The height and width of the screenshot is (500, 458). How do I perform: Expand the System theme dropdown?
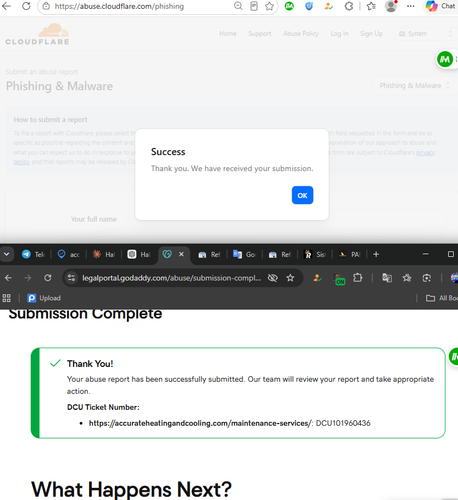[x=426, y=34]
